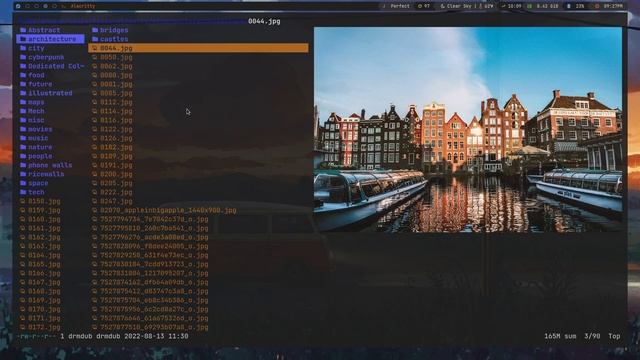Click the image icon beside 0160.jpg
The width and height of the screenshot is (640, 360).
(x=23, y=219)
